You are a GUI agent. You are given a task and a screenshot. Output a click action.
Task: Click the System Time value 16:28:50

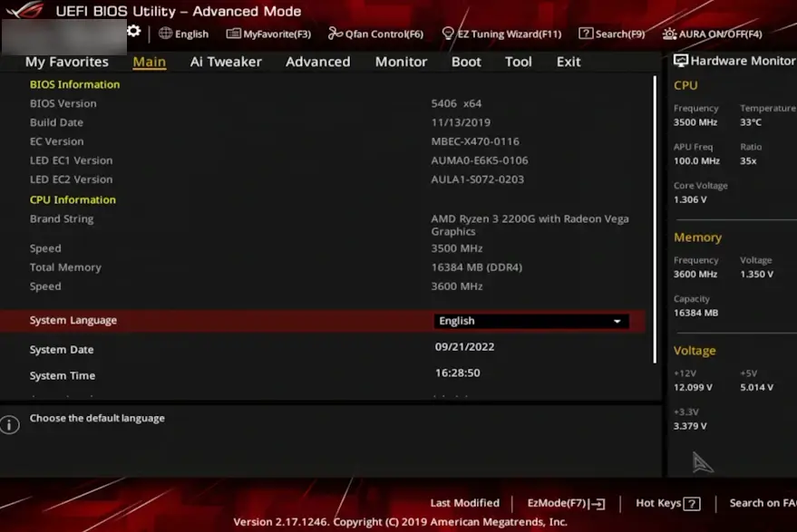point(458,373)
